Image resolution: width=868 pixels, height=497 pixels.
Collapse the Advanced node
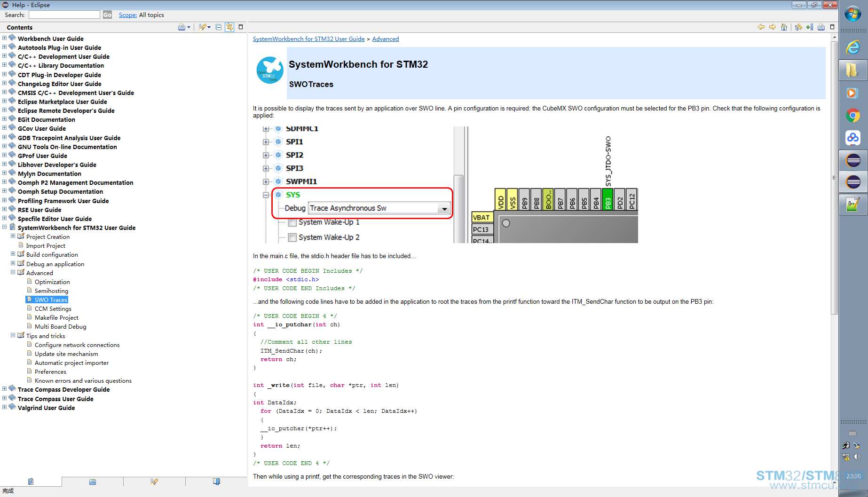(x=13, y=272)
